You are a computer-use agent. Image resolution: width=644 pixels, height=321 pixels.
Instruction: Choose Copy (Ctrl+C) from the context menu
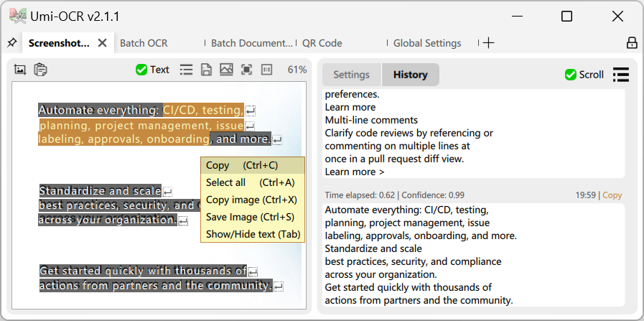click(x=253, y=165)
